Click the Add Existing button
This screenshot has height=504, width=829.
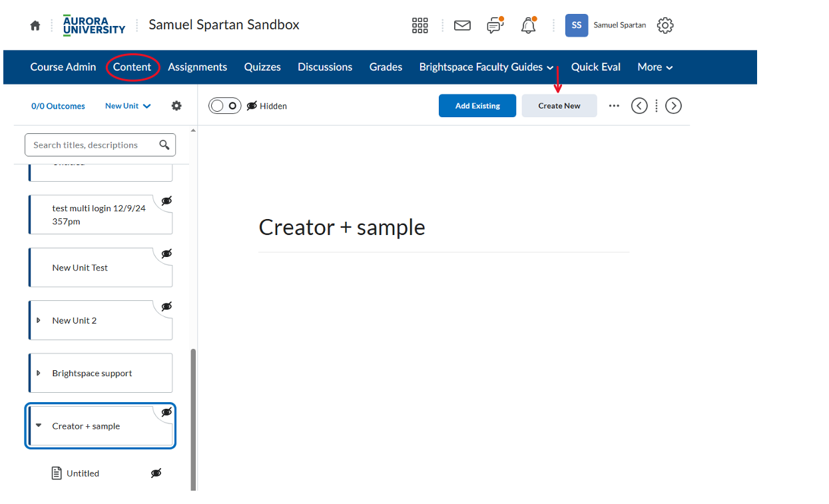point(477,106)
